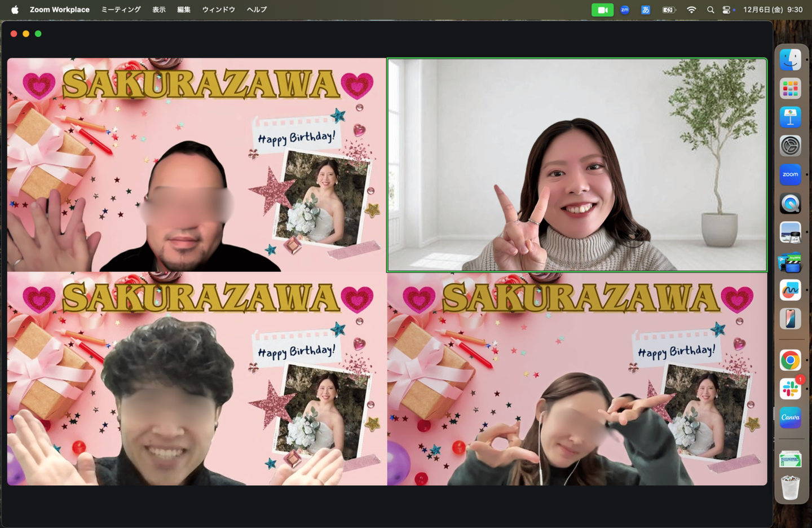Show the battery status dropdown

click(669, 10)
